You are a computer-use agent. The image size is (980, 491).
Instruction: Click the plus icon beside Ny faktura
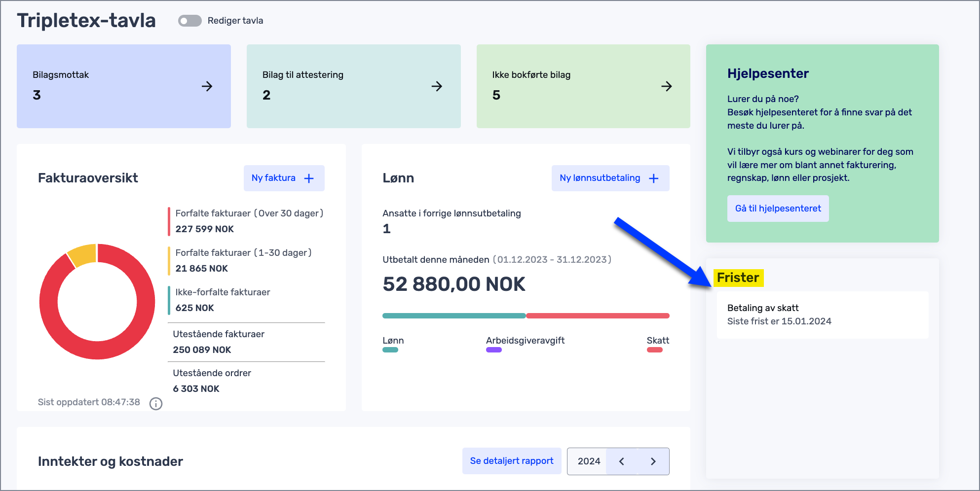[x=309, y=178]
